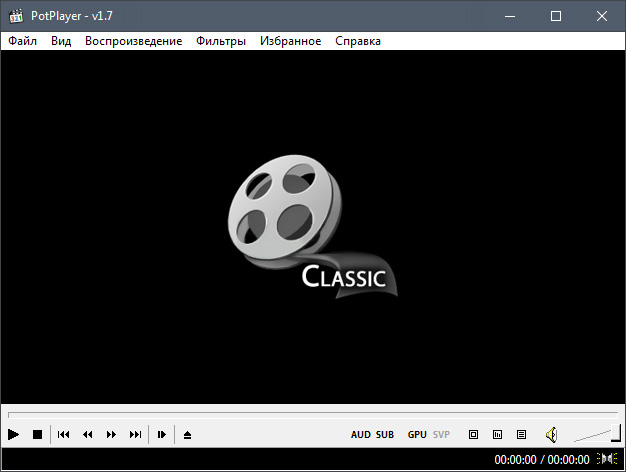The width and height of the screenshot is (626, 472).
Task: Click the Classic film reel logo
Action: pyautogui.click(x=313, y=226)
